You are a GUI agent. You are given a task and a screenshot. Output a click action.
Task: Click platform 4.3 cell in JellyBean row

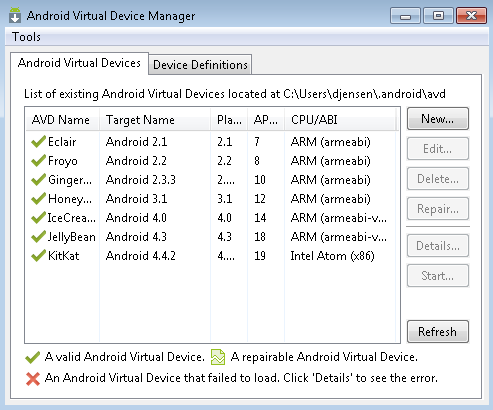pyautogui.click(x=225, y=237)
